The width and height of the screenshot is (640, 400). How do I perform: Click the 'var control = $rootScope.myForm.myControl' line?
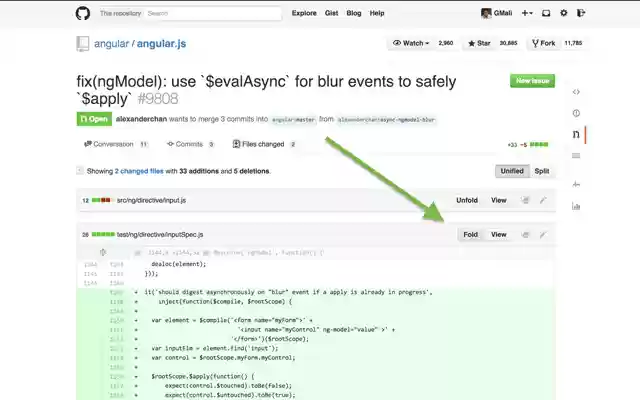(x=223, y=358)
